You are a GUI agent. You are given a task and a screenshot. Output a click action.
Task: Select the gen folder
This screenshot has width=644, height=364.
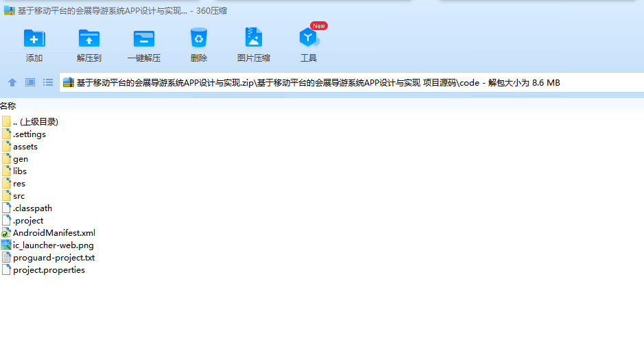tap(15, 159)
